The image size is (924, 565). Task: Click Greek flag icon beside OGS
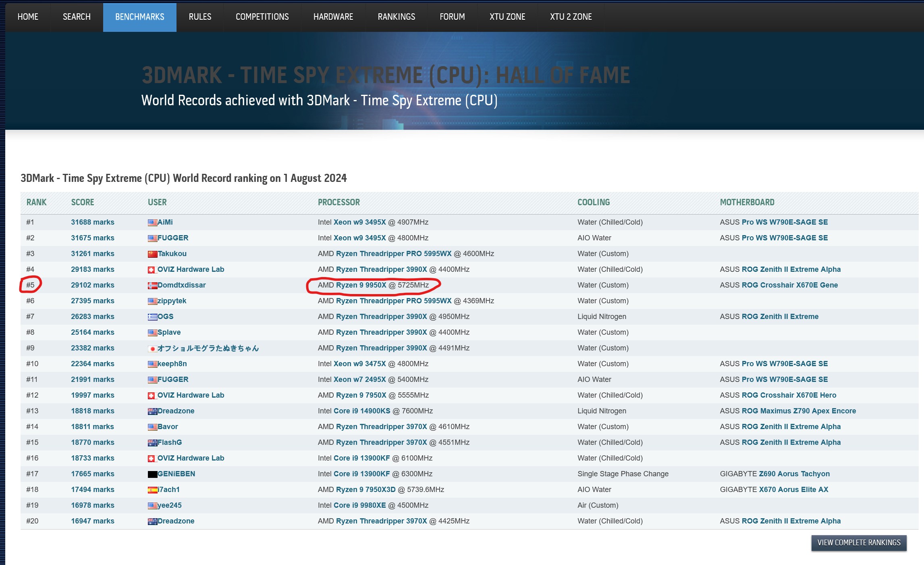pyautogui.click(x=152, y=317)
